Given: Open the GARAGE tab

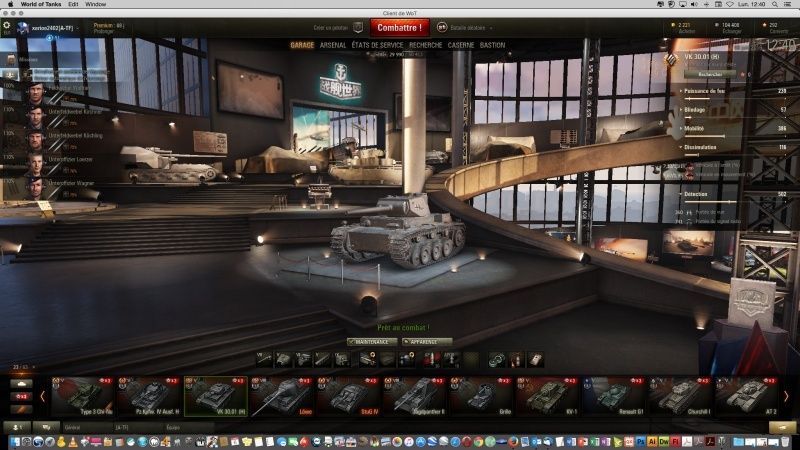Looking at the screenshot, I should (x=302, y=45).
